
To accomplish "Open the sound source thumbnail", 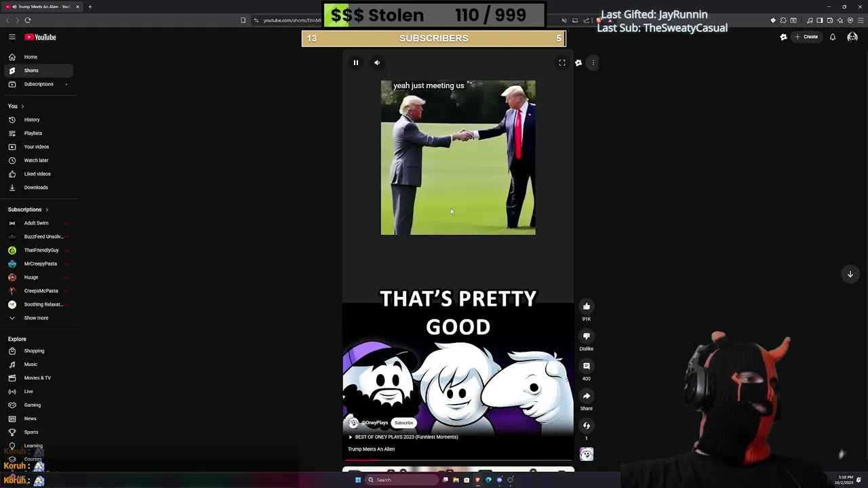I will pos(587,454).
